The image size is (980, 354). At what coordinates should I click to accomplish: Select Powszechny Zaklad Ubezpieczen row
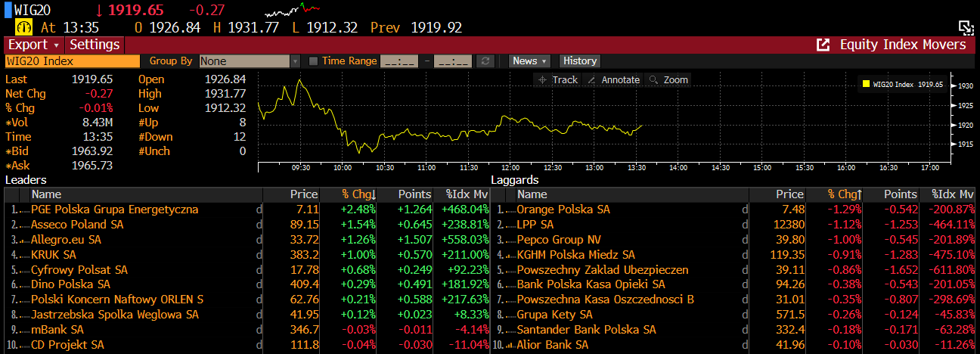pyautogui.click(x=733, y=269)
